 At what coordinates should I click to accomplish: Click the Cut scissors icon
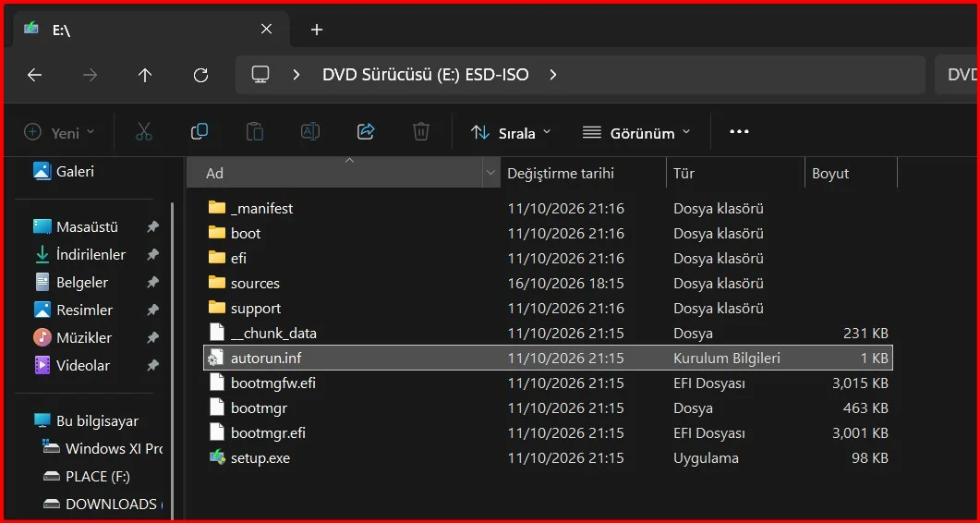[144, 131]
